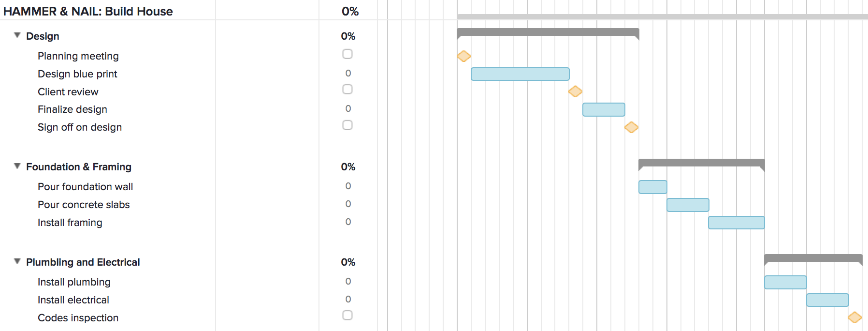Select the Install electrical task bar
The image size is (868, 331).
827,300
